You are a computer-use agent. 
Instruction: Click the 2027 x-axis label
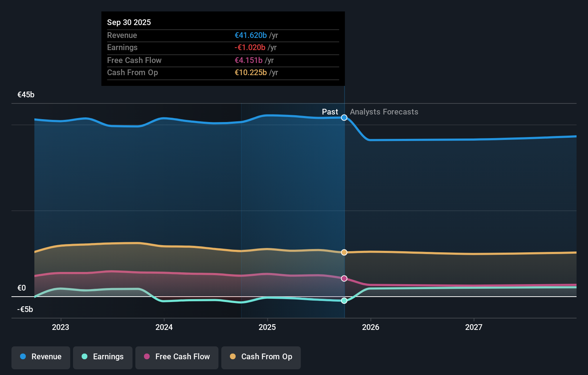(474, 327)
